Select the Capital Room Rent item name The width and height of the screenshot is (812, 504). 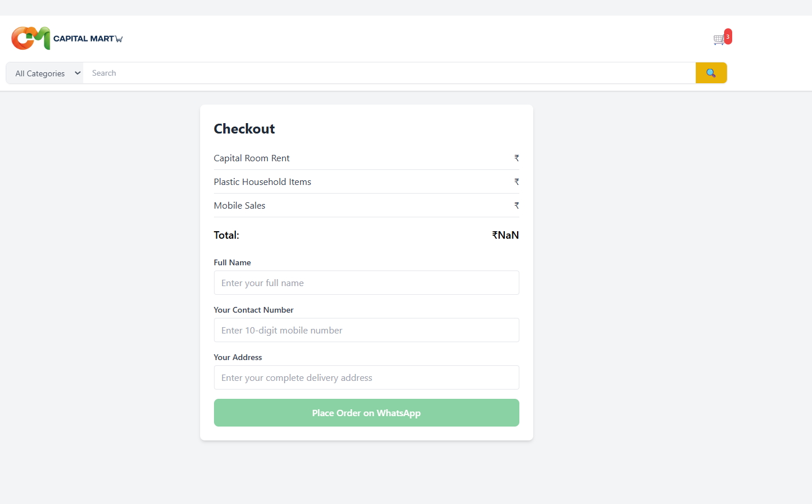(252, 158)
